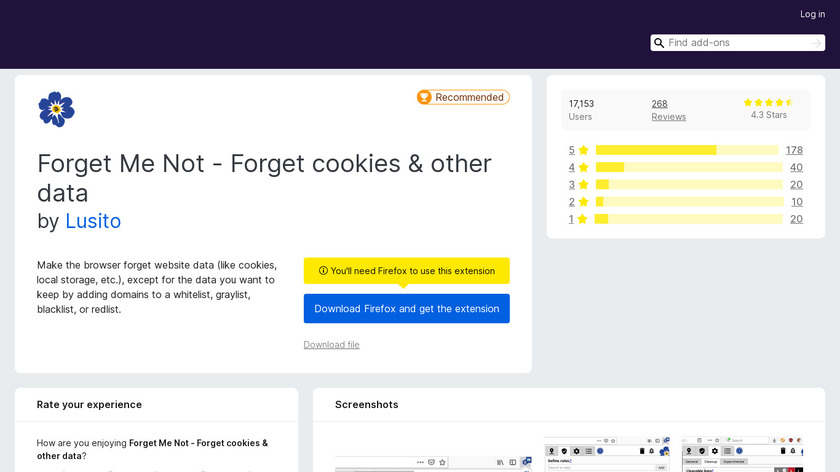Open the 40 four-star reviews count

[x=796, y=167]
